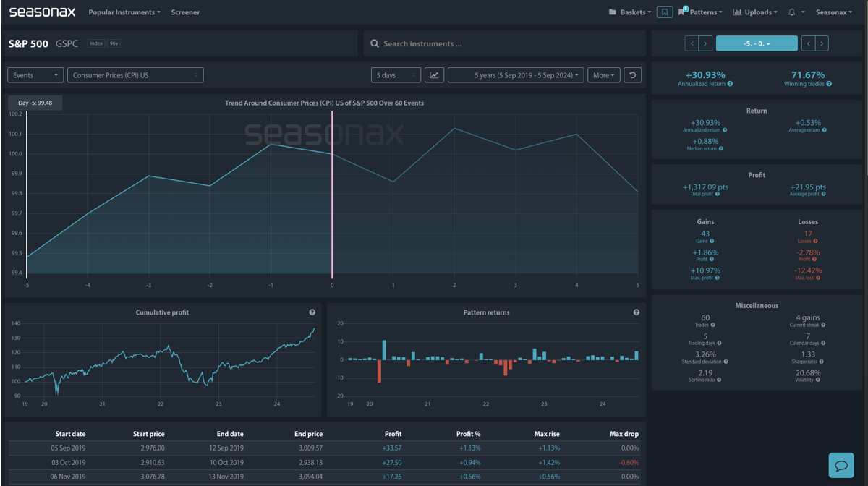Click help icon beside Annualized return at top
The width and height of the screenshot is (868, 486).
[x=730, y=84]
